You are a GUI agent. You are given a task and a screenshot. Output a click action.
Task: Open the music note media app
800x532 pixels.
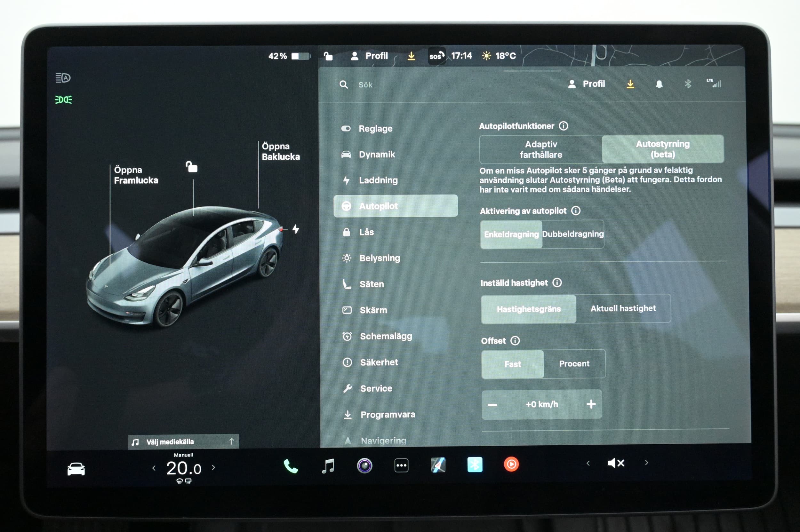[x=328, y=465]
